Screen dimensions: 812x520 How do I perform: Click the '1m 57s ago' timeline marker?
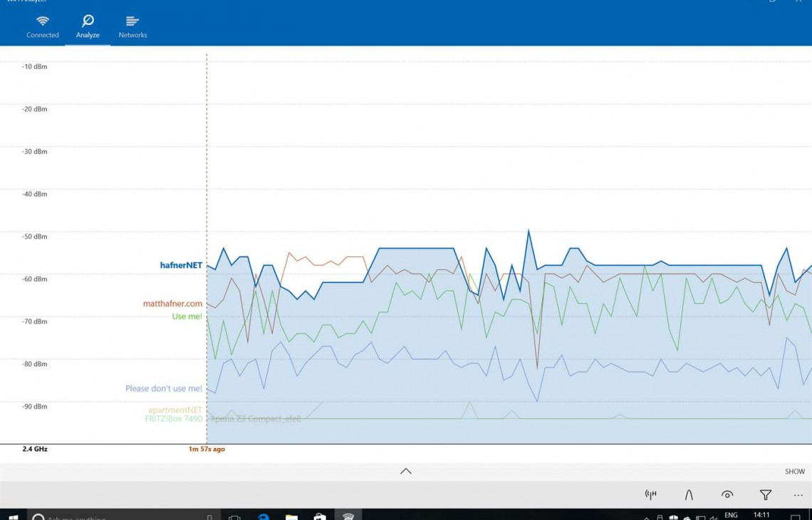coord(207,449)
